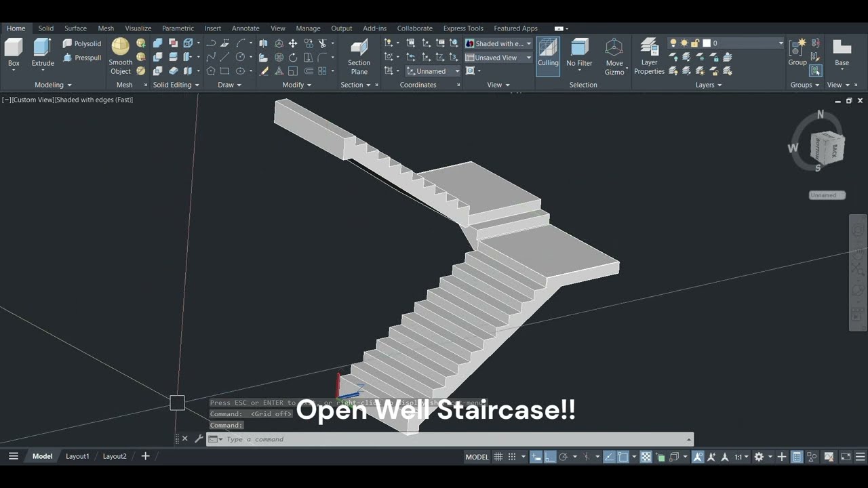This screenshot has width=868, height=488.
Task: Open the Unsaved View dropdown
Action: click(498, 58)
